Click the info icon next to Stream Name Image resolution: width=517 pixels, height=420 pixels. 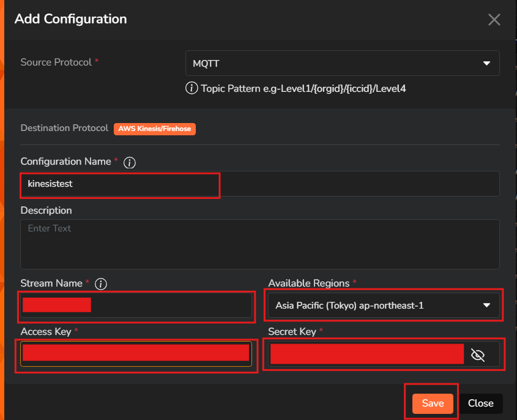coord(102,284)
